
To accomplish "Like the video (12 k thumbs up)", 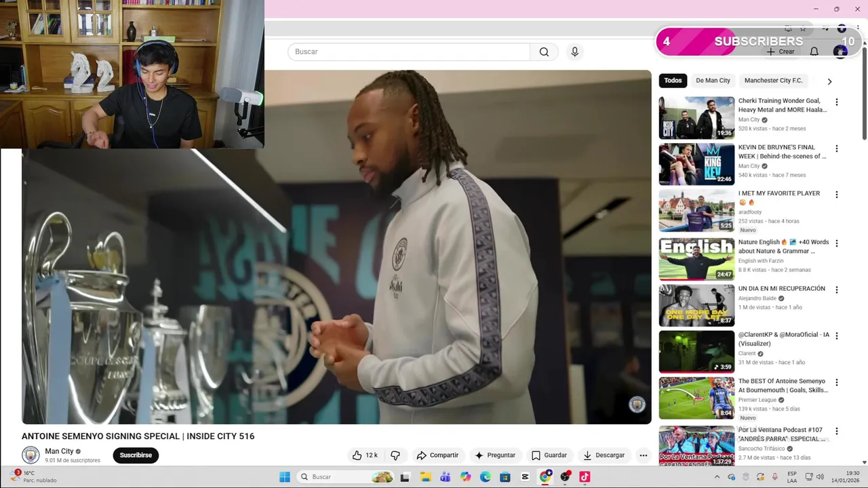I will coord(365,455).
